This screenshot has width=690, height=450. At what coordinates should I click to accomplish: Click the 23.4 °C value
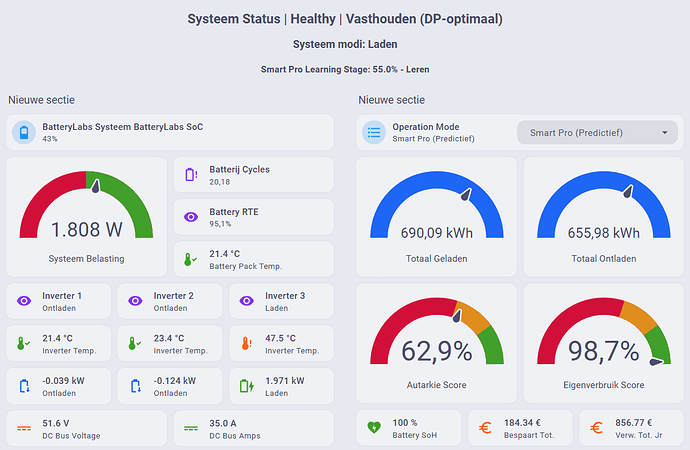(169, 338)
